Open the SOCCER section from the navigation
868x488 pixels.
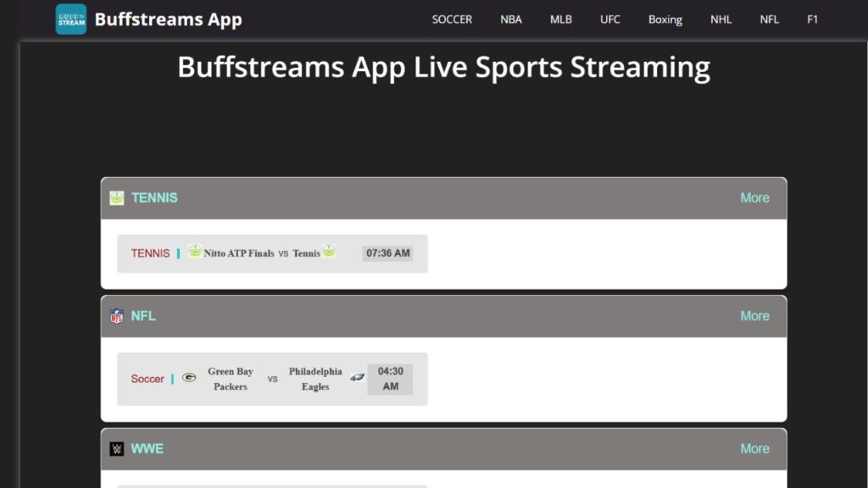coord(452,19)
